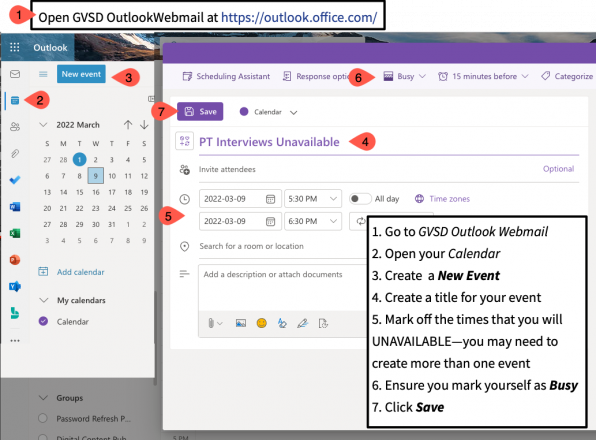
Task: Click the Outlook brand title
Action: click(x=50, y=47)
